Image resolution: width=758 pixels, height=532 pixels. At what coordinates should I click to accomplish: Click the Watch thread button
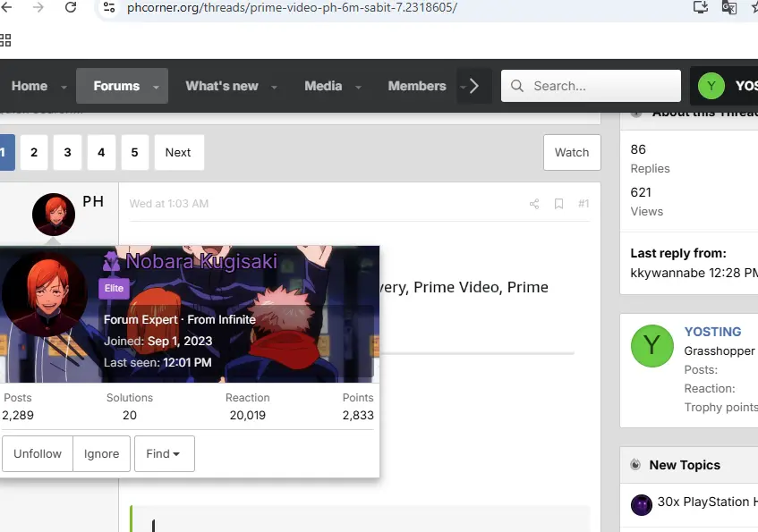click(x=572, y=152)
